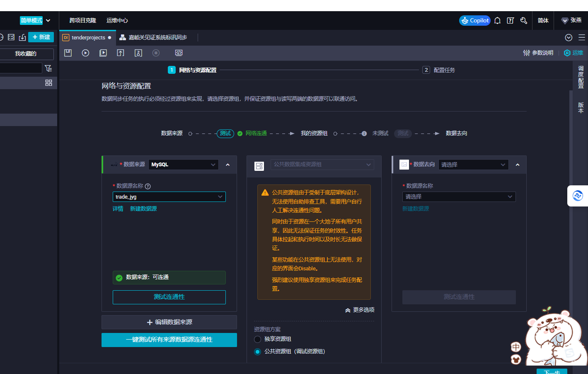Viewport: 588px width, 374px height.
Task: Open 版本 side panel tab
Action: point(581,108)
